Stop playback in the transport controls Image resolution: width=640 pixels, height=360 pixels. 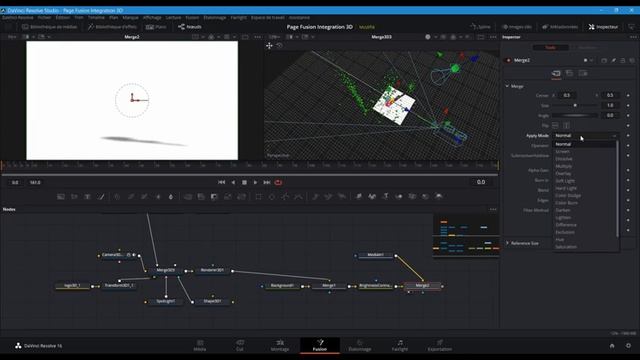[x=244, y=182]
